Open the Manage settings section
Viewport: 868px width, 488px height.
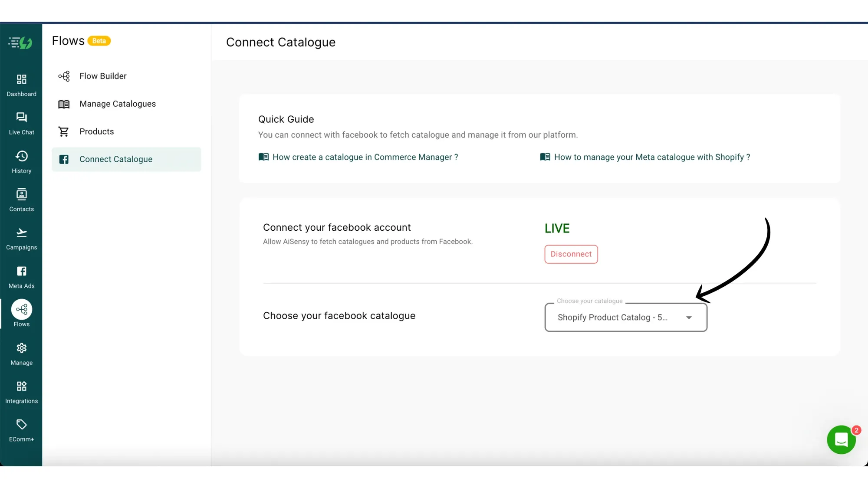[x=21, y=353]
